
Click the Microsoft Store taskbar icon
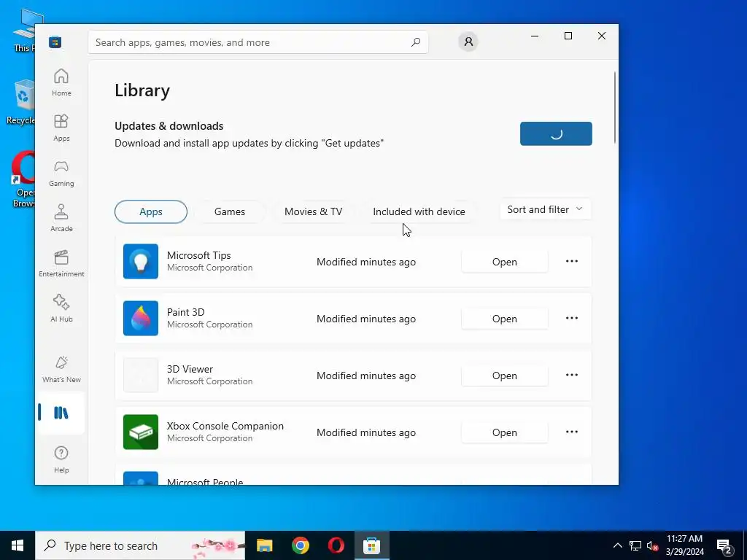371,545
